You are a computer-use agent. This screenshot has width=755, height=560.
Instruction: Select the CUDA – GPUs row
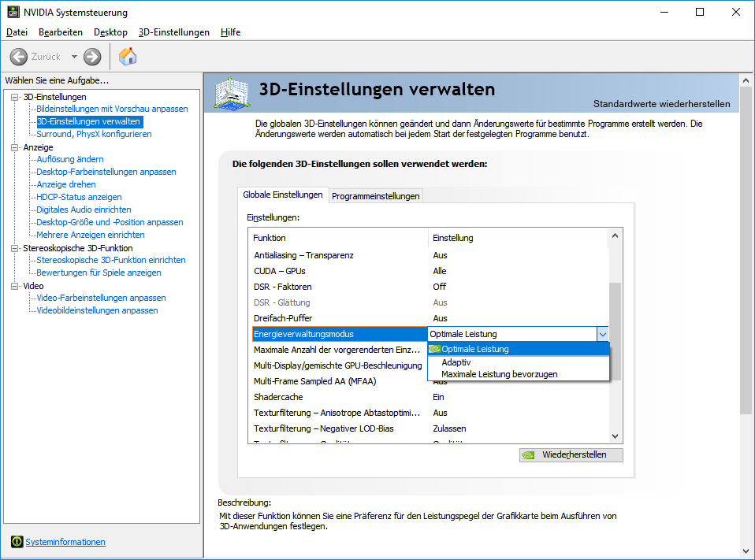click(429, 271)
